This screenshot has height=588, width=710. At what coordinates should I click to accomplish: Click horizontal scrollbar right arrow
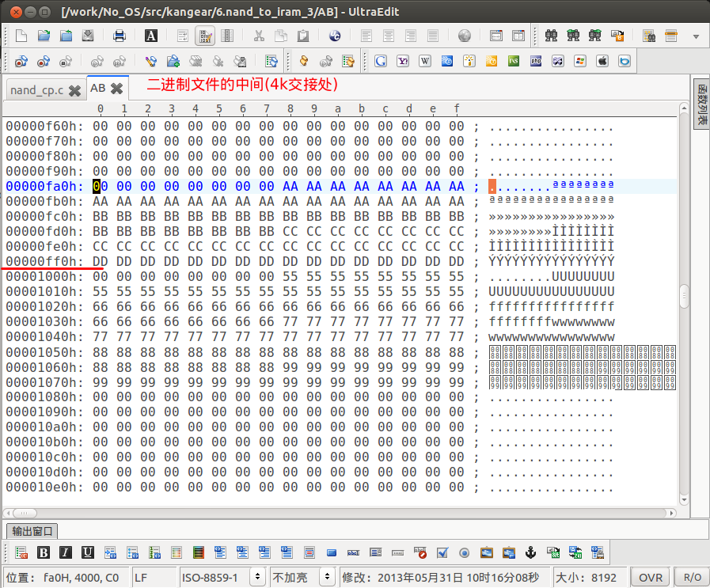(673, 513)
